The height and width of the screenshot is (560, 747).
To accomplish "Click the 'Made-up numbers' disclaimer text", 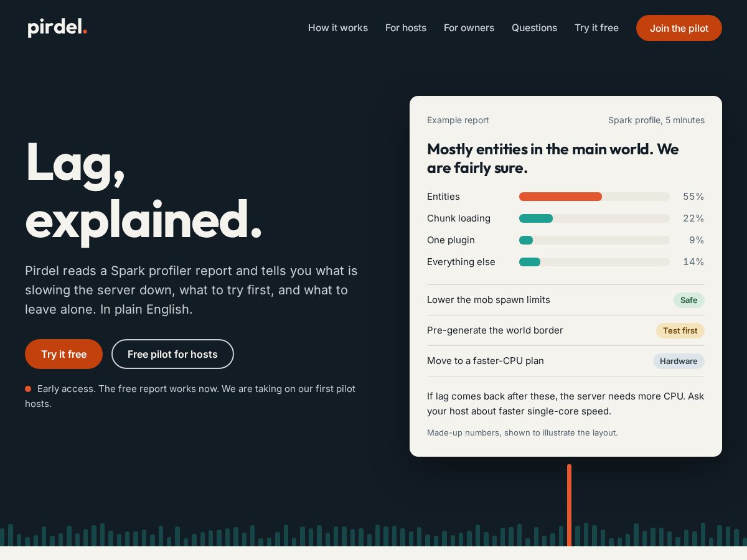I will point(522,432).
